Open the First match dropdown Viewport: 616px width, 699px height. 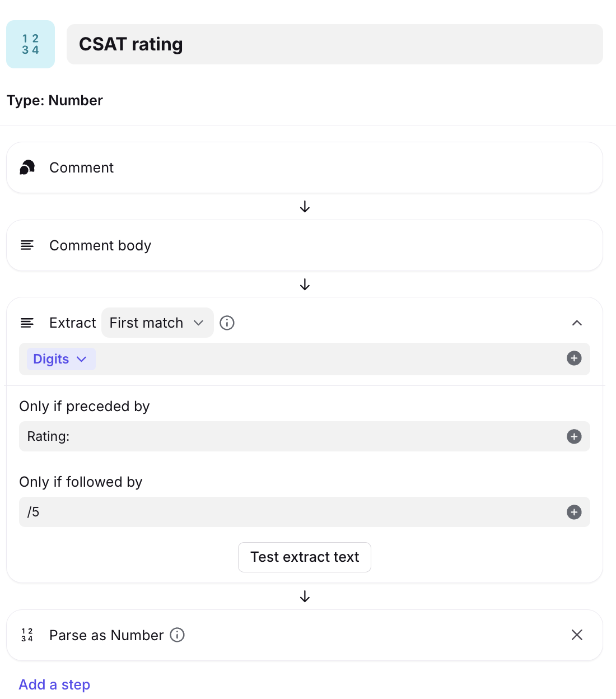(157, 323)
